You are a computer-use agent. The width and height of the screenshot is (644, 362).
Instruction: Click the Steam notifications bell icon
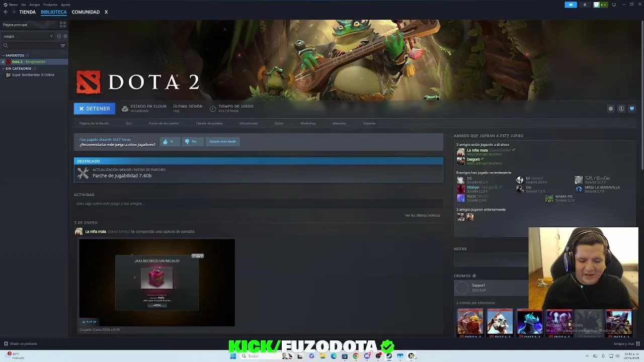pyautogui.click(x=585, y=5)
